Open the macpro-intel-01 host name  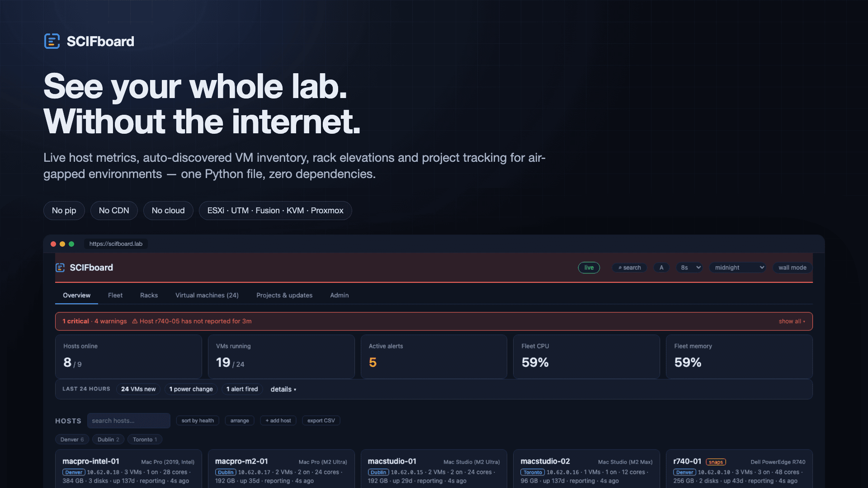click(x=91, y=461)
